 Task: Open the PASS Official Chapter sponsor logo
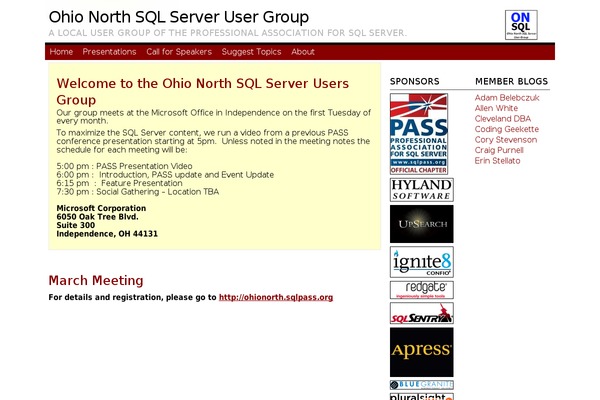[419, 134]
